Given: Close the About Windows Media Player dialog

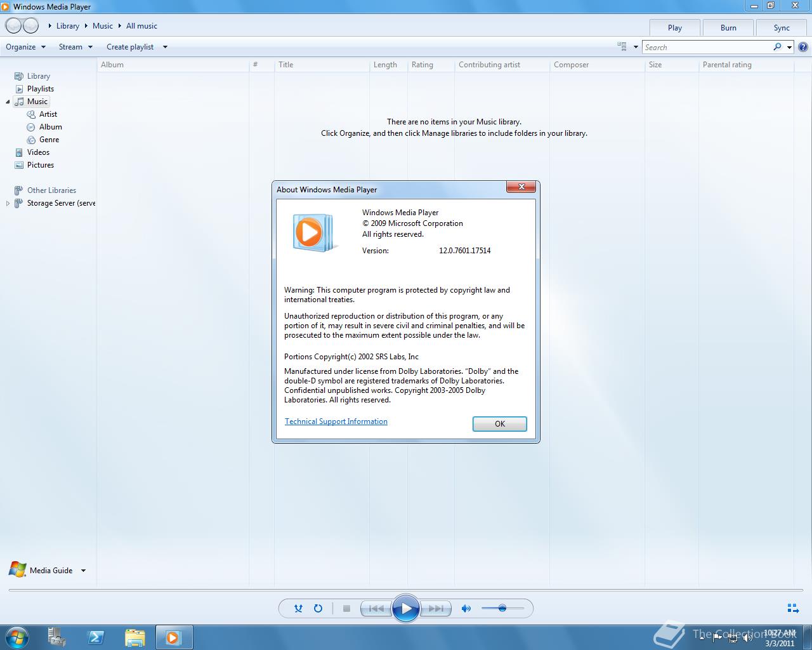Looking at the screenshot, I should (x=521, y=187).
